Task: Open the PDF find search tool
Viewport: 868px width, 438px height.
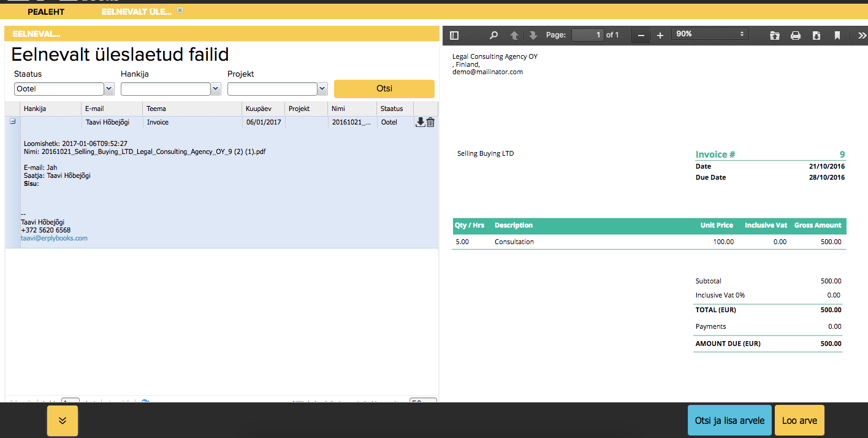Action: (493, 36)
